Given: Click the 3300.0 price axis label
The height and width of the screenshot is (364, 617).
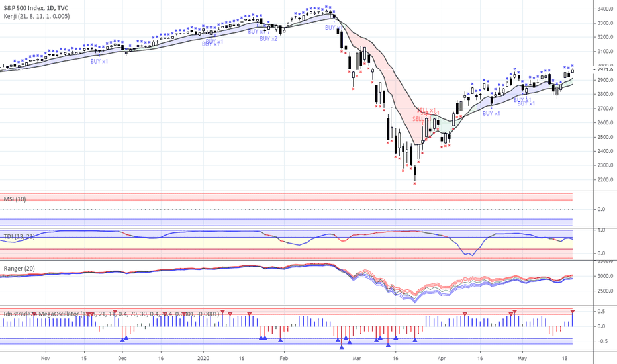Looking at the screenshot, I should point(605,23).
